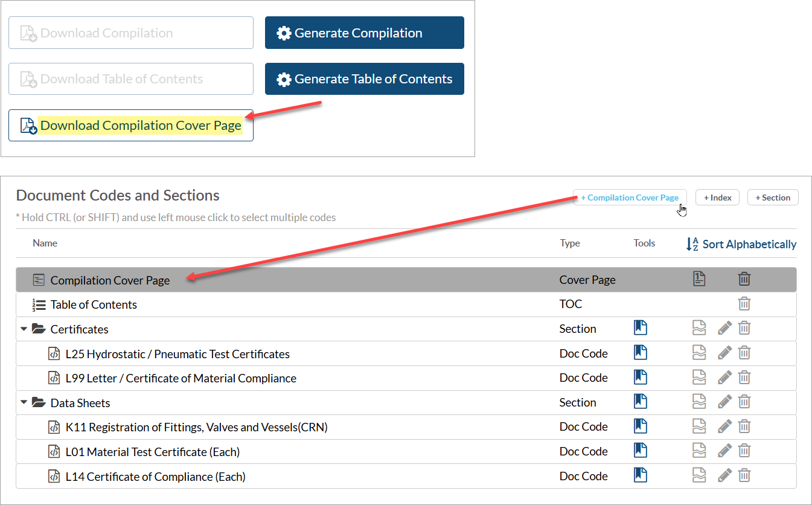Edit the K11 Registration doc code
Screen dimensions: 812x505
724,426
